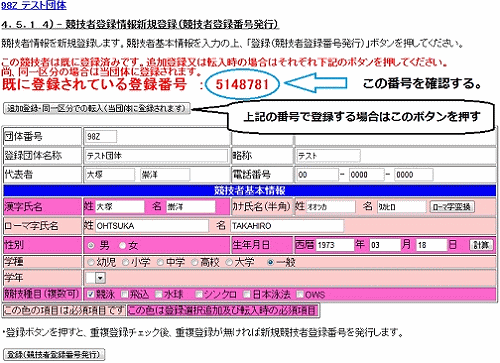Choose the 中学 school type radio
The width and height of the screenshot is (500, 363).
pos(160,262)
